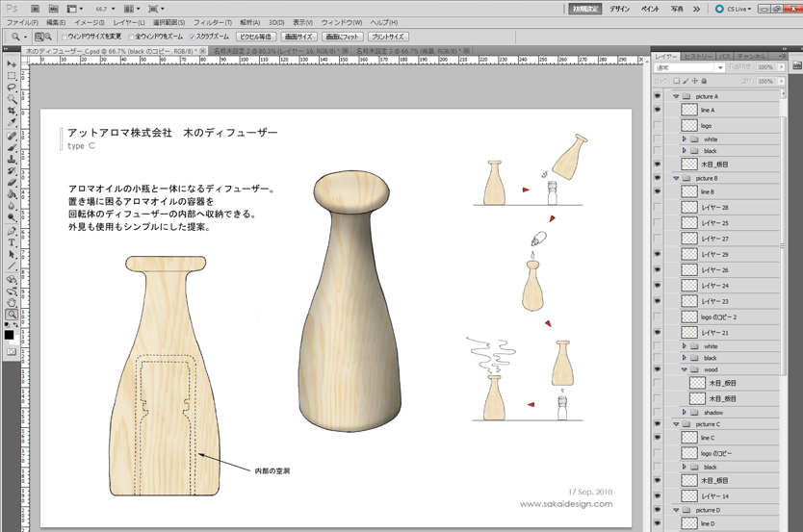803x532 pixels.
Task: Select the Move tool
Action: [12, 63]
